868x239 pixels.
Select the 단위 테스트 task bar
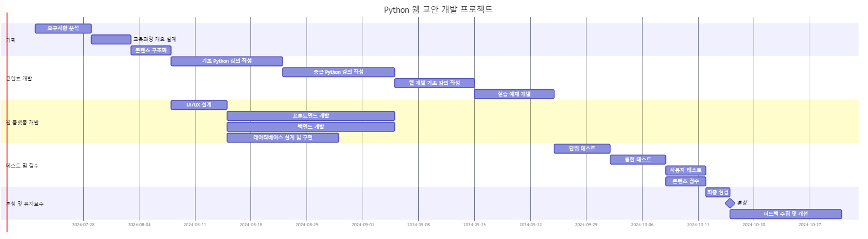[582, 149]
